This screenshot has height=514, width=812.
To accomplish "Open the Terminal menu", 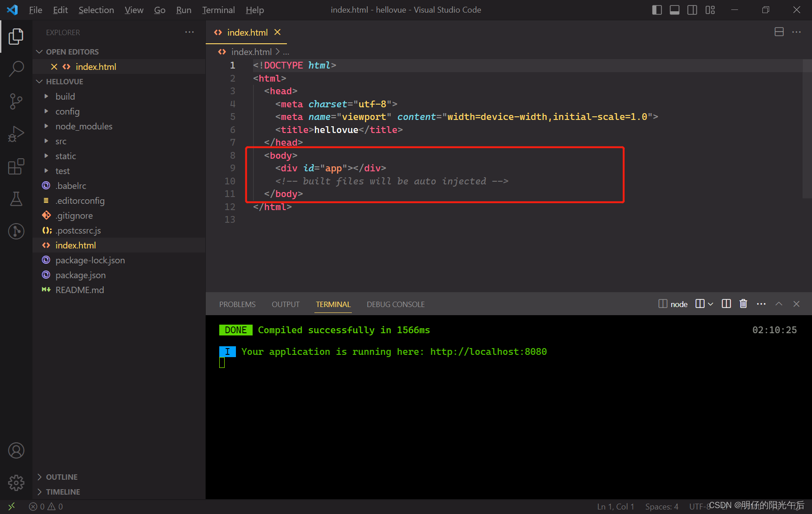I will coord(218,9).
